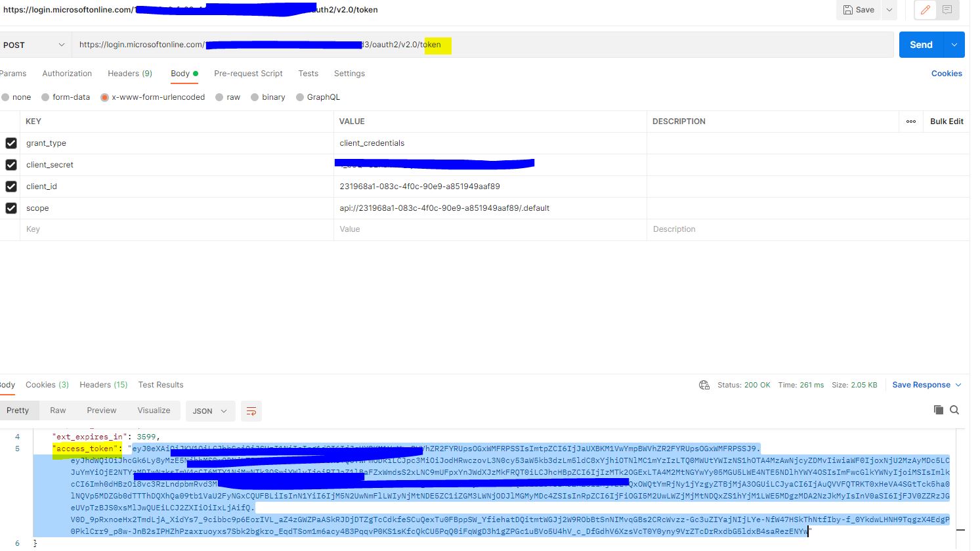The width and height of the screenshot is (980, 551).
Task: Open the three-dots column options menu
Action: click(x=911, y=121)
